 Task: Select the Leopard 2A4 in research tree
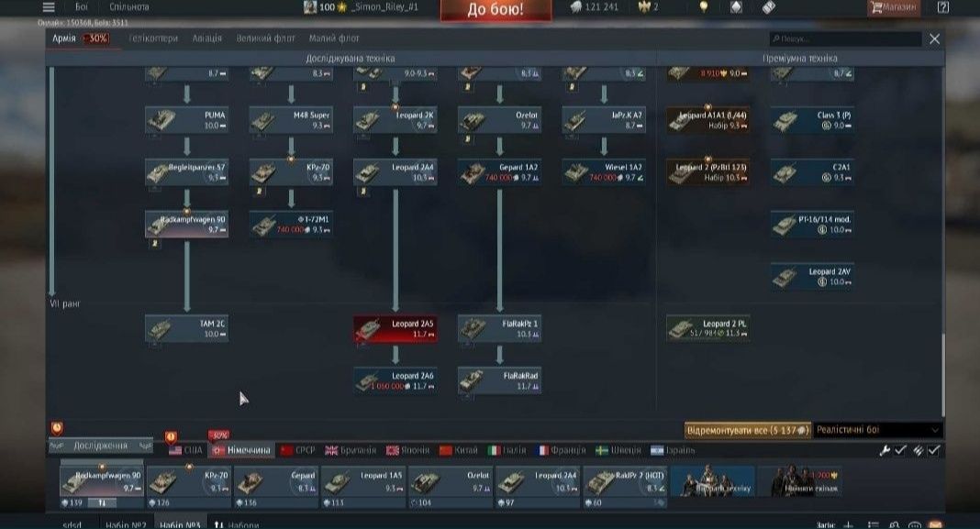click(x=395, y=172)
